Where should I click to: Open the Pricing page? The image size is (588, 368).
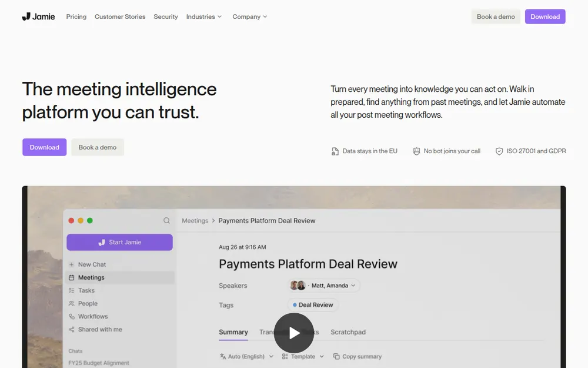pyautogui.click(x=76, y=16)
